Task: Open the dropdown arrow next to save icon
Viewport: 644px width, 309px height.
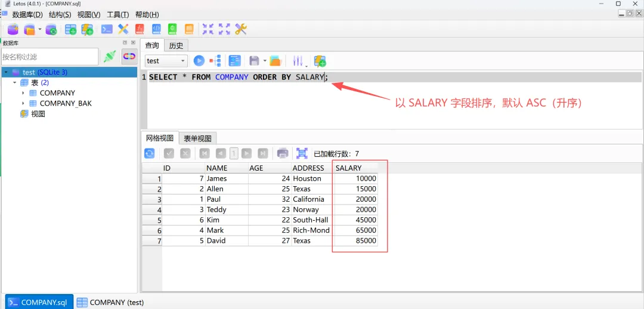Action: [265, 61]
